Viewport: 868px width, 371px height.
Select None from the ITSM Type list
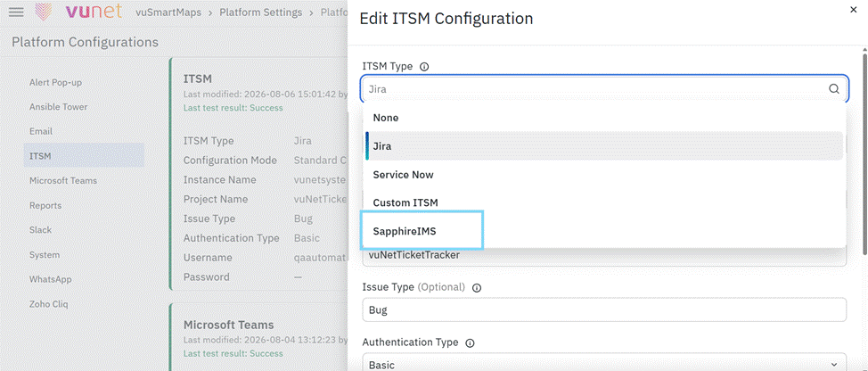click(604, 118)
